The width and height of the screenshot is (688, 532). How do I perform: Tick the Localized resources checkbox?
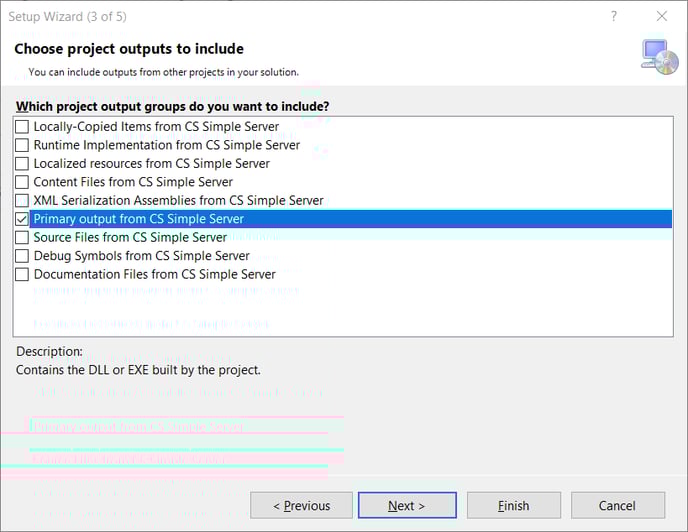(23, 163)
